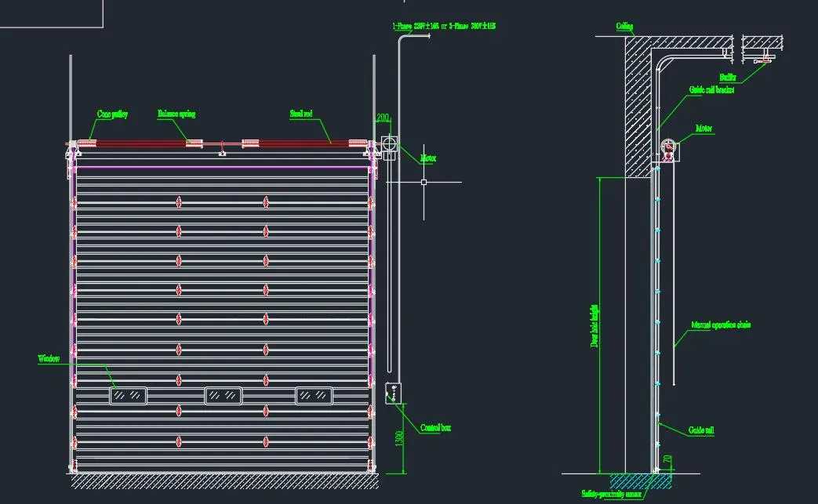Click the 200 dimension near the motor
The width and height of the screenshot is (818, 504).
pyautogui.click(x=384, y=118)
